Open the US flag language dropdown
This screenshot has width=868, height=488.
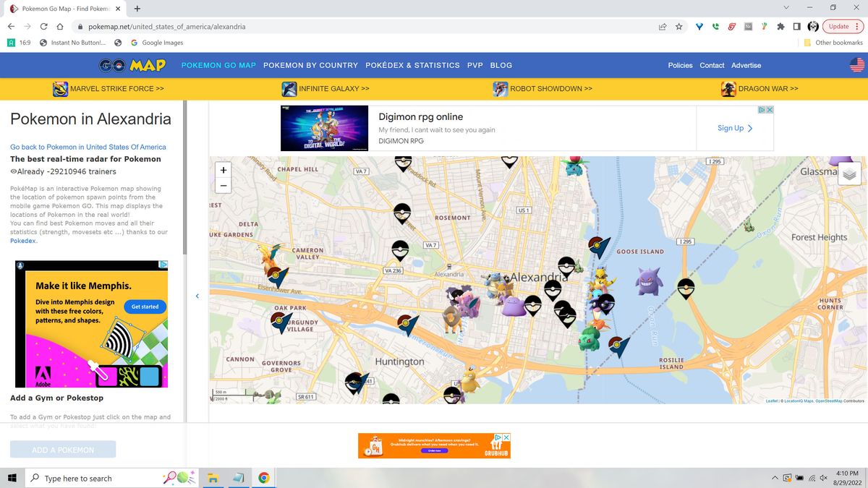pos(857,64)
